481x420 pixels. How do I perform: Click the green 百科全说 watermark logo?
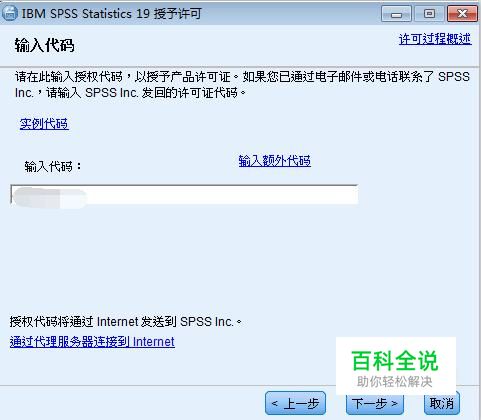[395, 361]
